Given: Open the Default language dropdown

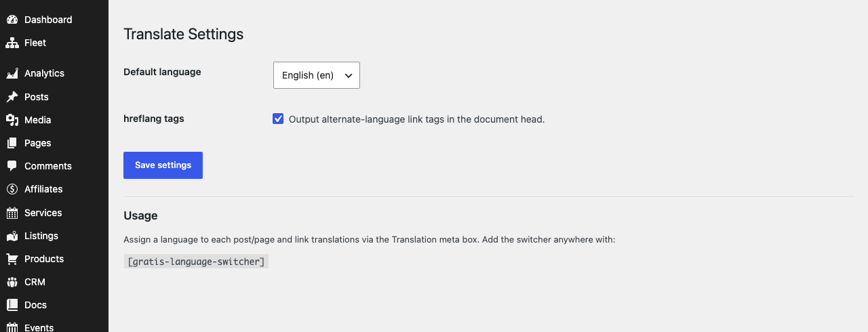Looking at the screenshot, I should click(317, 75).
